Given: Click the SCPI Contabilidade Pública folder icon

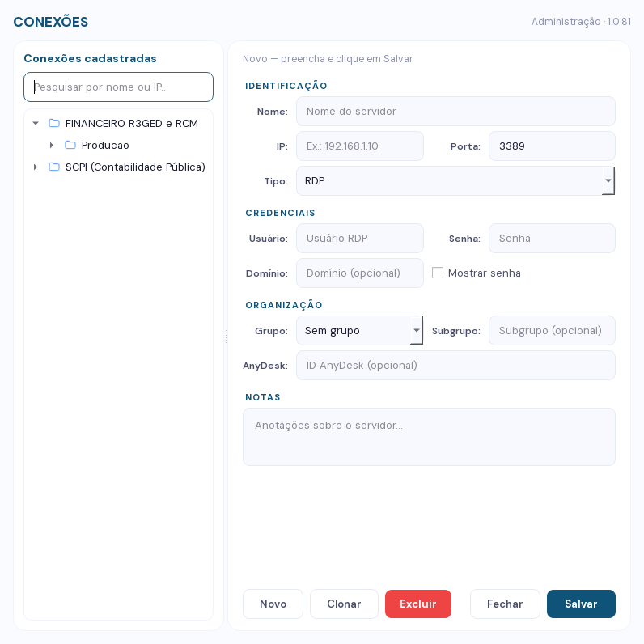Looking at the screenshot, I should (x=54, y=167).
